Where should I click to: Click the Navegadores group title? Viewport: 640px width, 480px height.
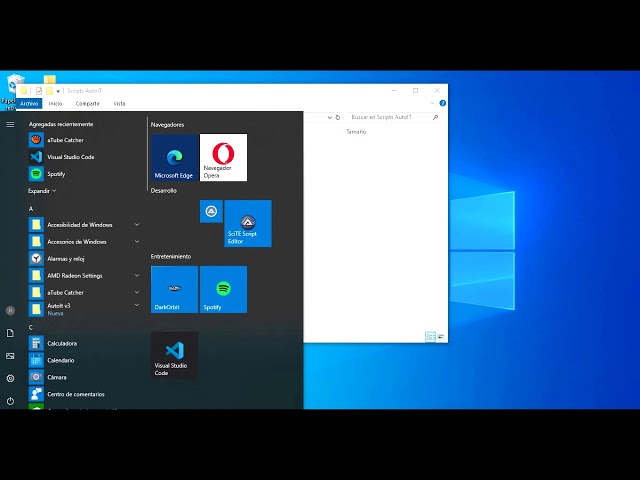coord(167,124)
